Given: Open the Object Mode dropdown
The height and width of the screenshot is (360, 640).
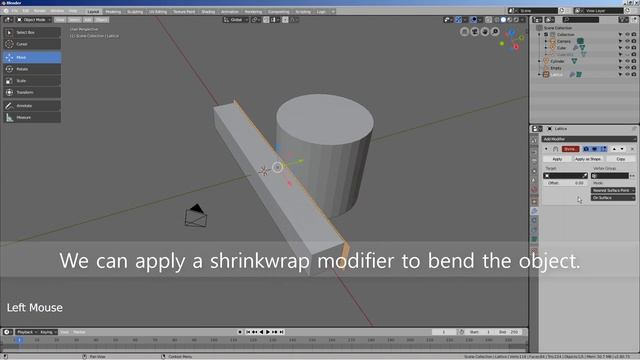Looking at the screenshot, I should 34,20.
